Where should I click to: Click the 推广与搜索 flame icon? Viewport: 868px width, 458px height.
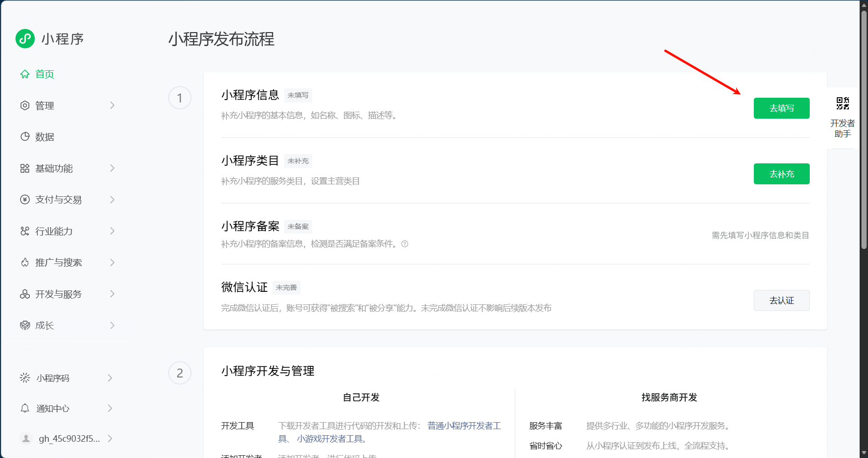click(x=25, y=263)
